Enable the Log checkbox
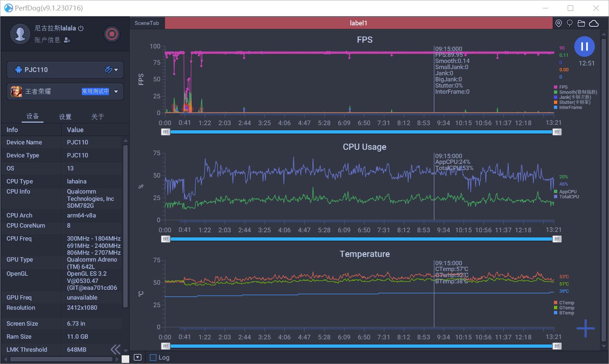 coord(153,357)
